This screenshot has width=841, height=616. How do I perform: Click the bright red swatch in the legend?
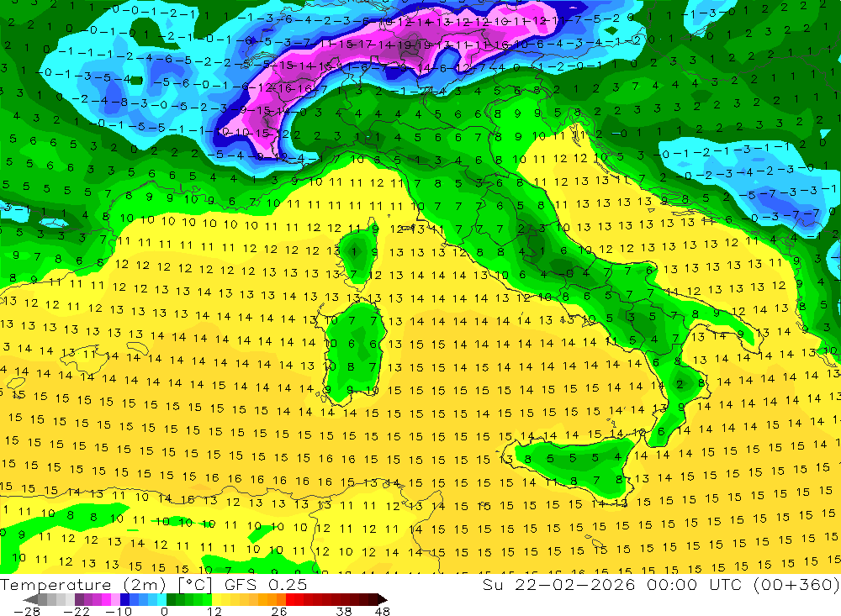pos(290,600)
